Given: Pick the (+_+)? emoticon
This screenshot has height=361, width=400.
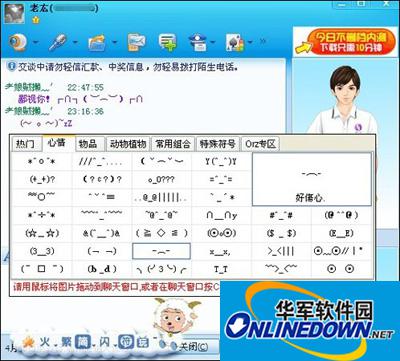Looking at the screenshot, I should point(42,179).
